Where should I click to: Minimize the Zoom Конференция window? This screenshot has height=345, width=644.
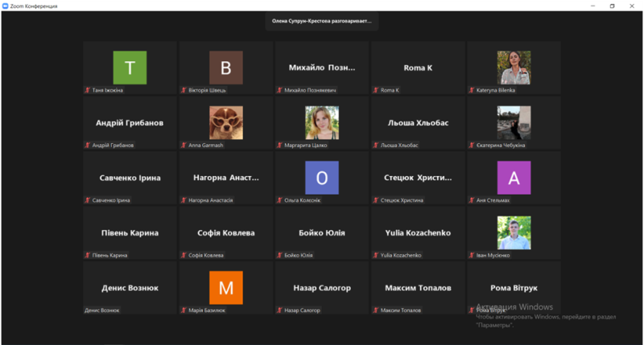click(592, 6)
